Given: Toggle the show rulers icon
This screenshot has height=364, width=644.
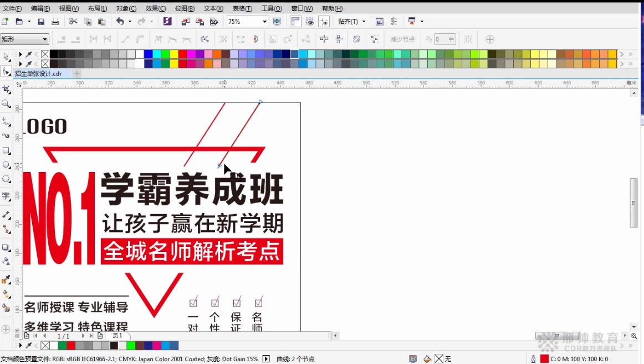Looking at the screenshot, I should (x=295, y=21).
